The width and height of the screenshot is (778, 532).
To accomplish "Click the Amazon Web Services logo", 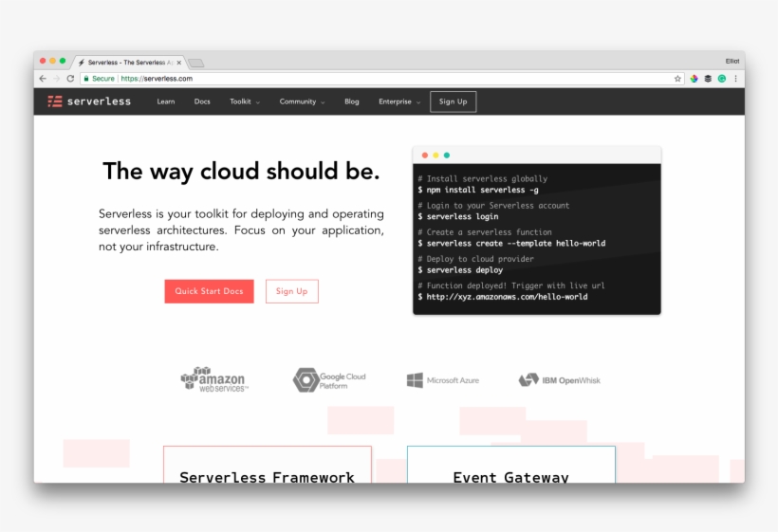I will [214, 379].
